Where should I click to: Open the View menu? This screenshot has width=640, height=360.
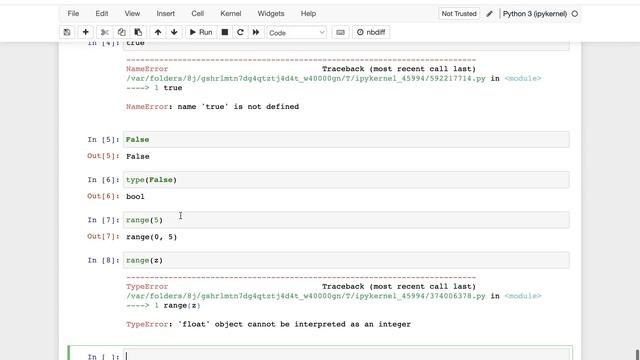(x=132, y=13)
